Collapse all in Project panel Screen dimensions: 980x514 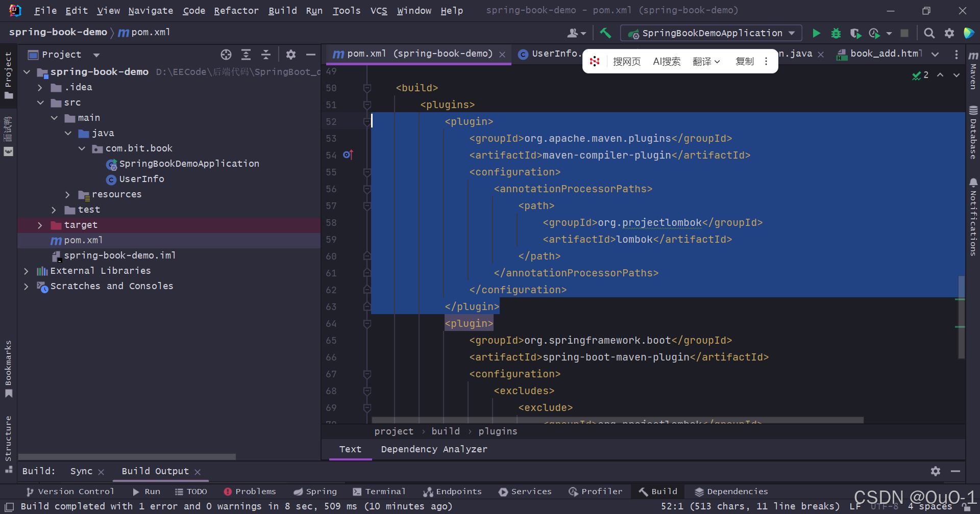pyautogui.click(x=266, y=55)
